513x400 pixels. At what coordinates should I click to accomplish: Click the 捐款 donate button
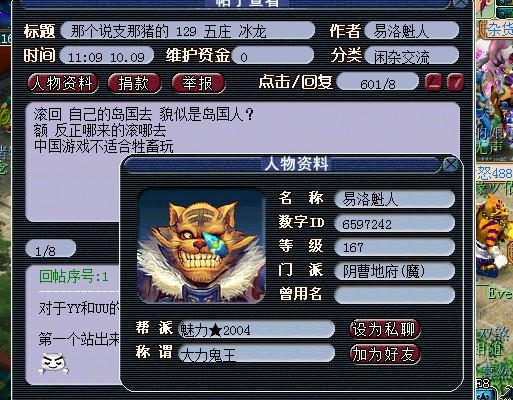pyautogui.click(x=134, y=83)
